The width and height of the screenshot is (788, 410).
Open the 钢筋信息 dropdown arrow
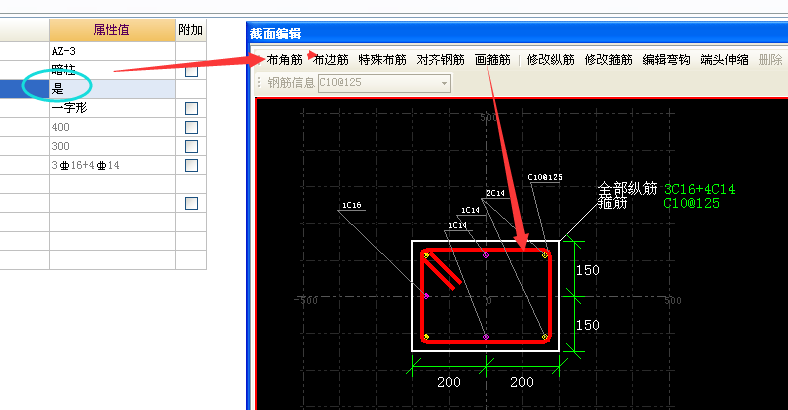pyautogui.click(x=444, y=83)
